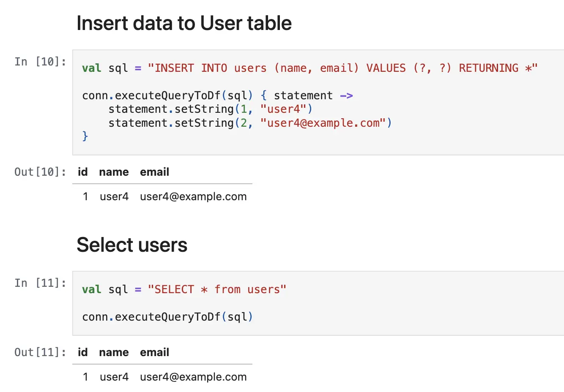Click conn.executeQueryToDf(sql) in cell 11
This screenshot has width=564, height=392.
167,317
